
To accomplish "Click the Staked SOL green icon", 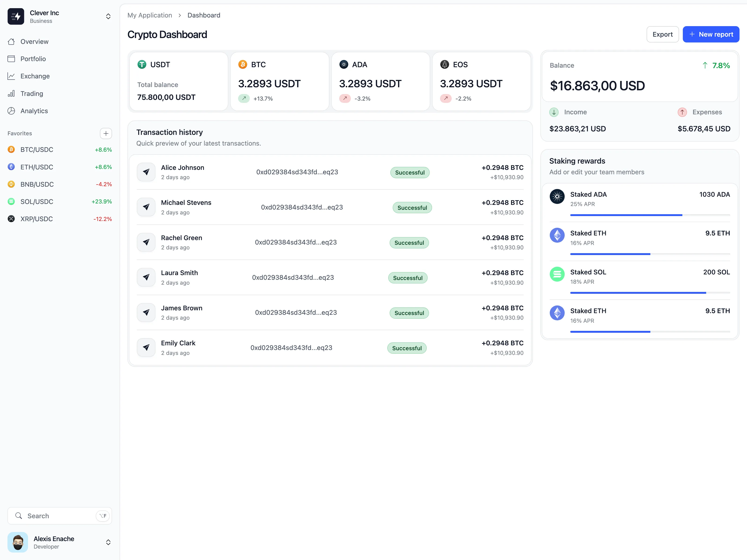I will pyautogui.click(x=557, y=274).
